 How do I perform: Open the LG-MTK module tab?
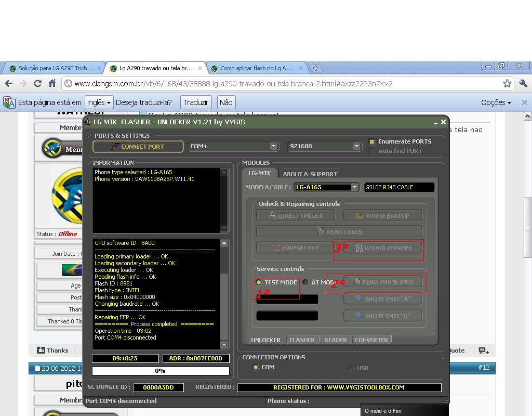pyautogui.click(x=260, y=173)
